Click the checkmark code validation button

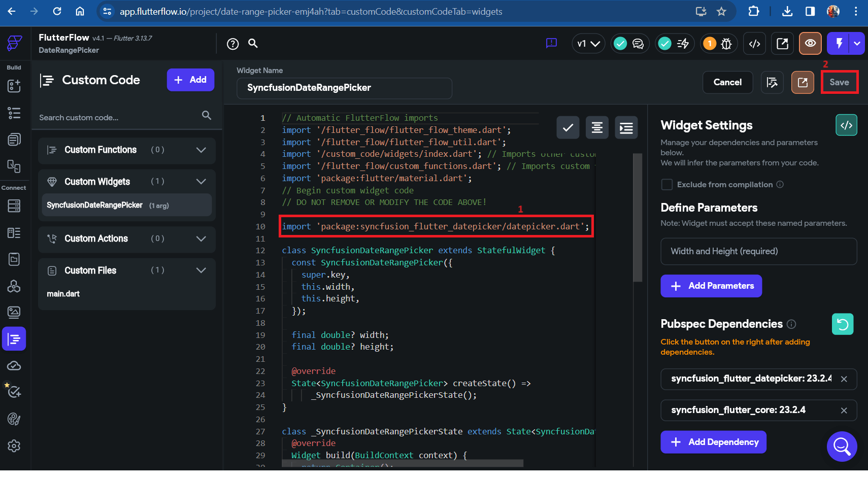pyautogui.click(x=568, y=127)
